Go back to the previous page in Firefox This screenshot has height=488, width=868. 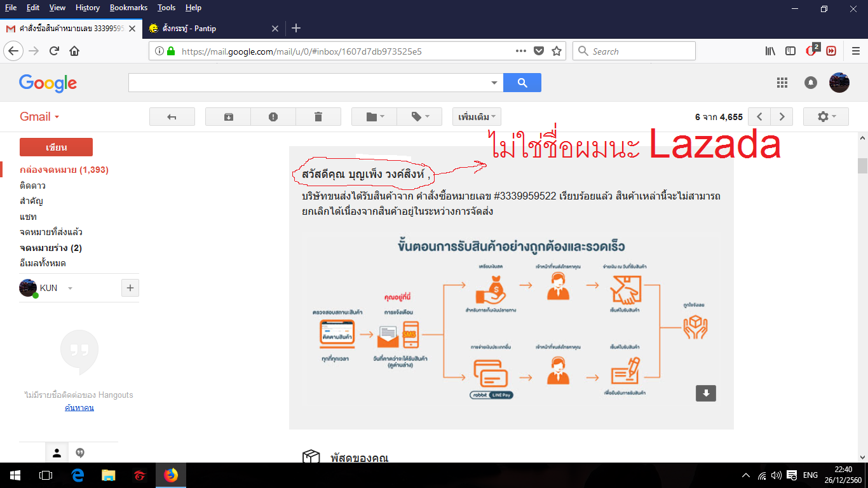14,51
